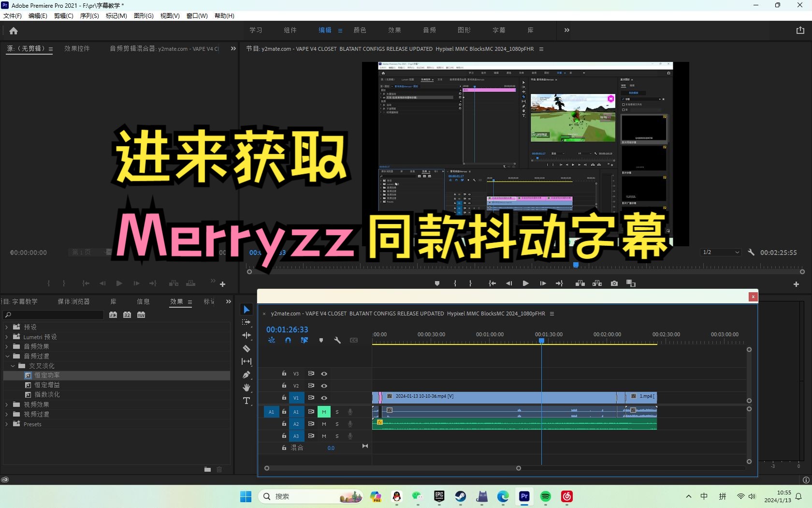
Task: Open Program monitor button editor plus
Action: point(796,284)
